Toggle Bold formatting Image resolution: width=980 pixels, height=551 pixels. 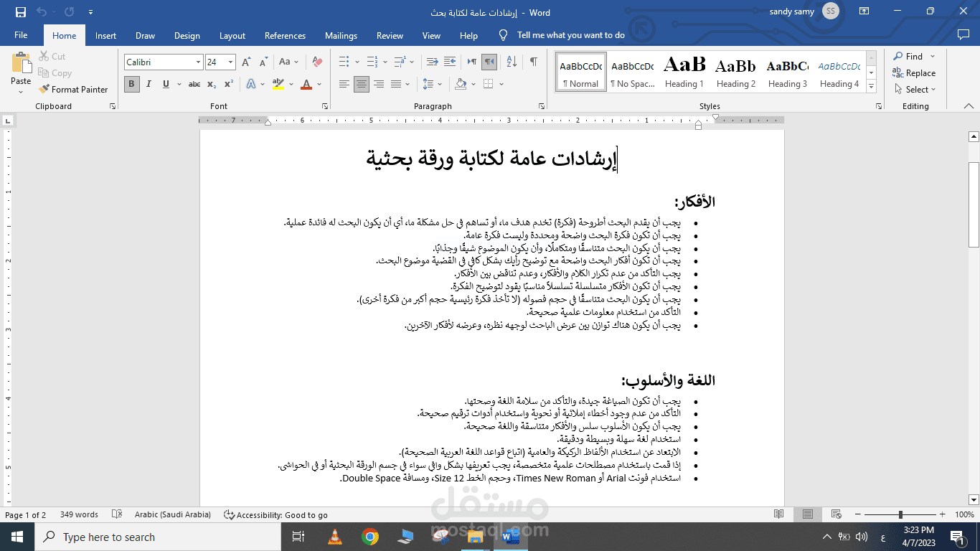tap(131, 84)
